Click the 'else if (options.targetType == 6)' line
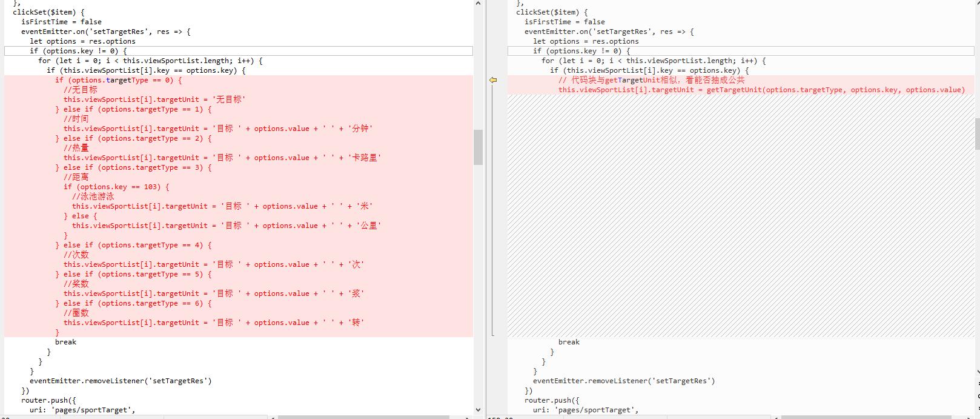The height and width of the screenshot is (419, 980). click(x=133, y=303)
